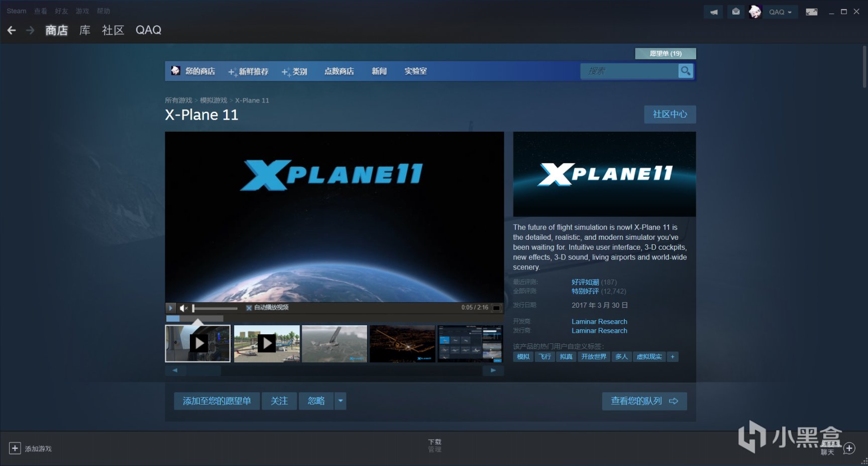The width and height of the screenshot is (868, 466).
Task: Click the search magnifier button
Action: click(686, 71)
